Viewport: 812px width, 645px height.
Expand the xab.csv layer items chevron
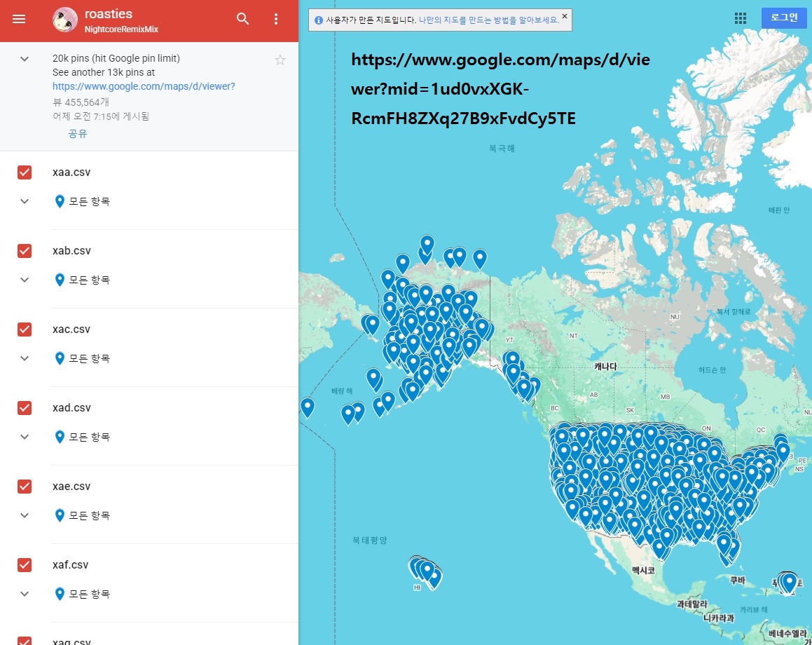25,280
